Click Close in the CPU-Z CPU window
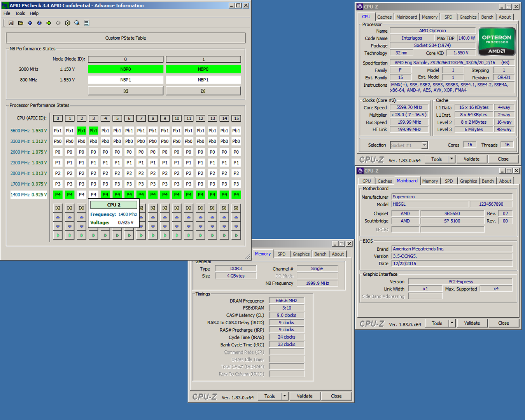The width and height of the screenshot is (525, 420). point(503,159)
